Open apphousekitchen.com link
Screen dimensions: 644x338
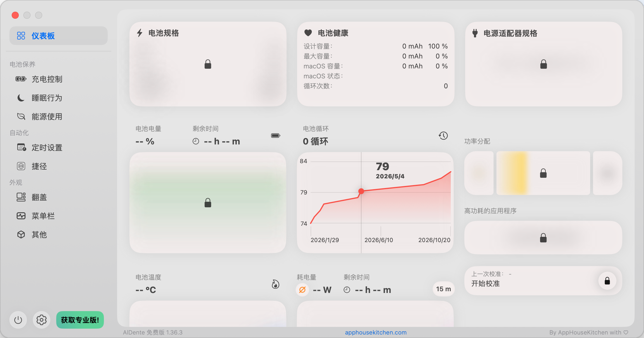pos(376,332)
